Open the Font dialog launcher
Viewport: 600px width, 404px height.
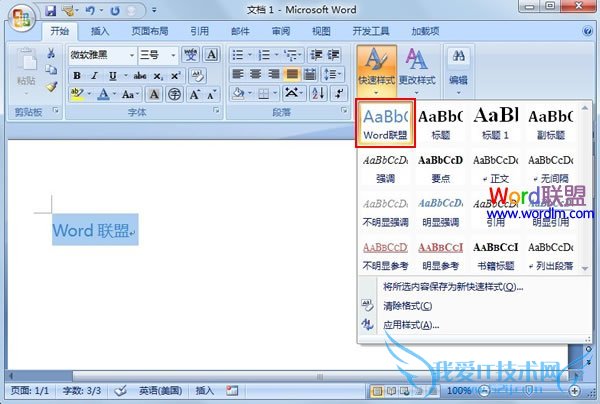point(216,111)
